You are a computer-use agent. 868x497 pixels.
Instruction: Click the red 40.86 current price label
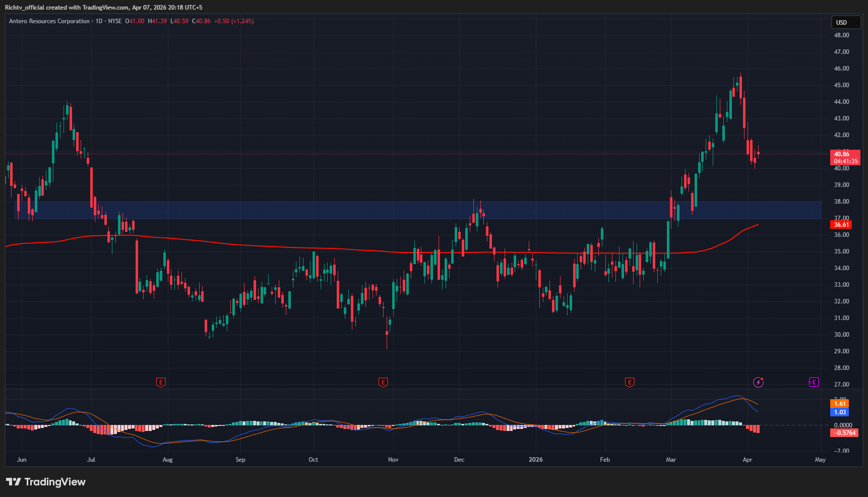pos(844,154)
